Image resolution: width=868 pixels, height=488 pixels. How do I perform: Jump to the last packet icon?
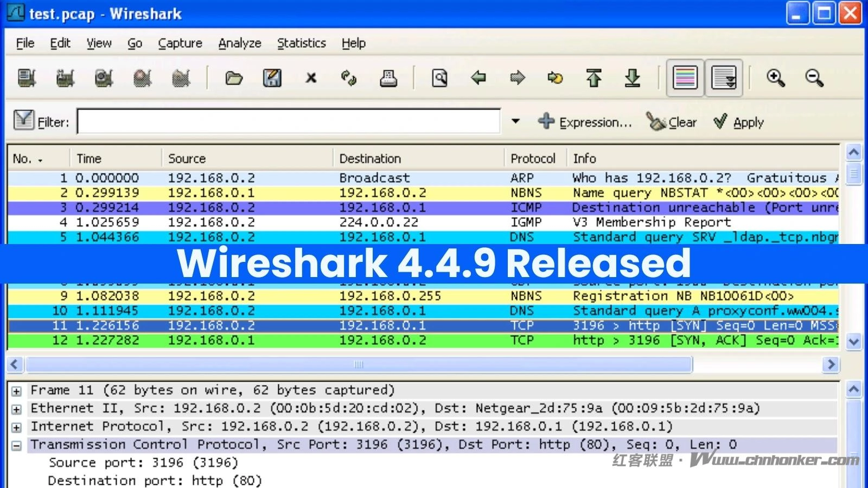pos(633,78)
